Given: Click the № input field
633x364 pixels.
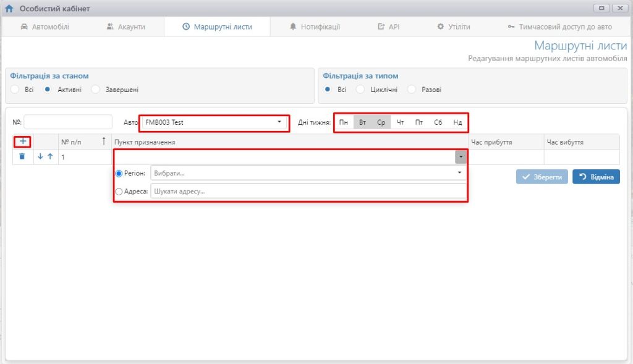Looking at the screenshot, I should (68, 122).
